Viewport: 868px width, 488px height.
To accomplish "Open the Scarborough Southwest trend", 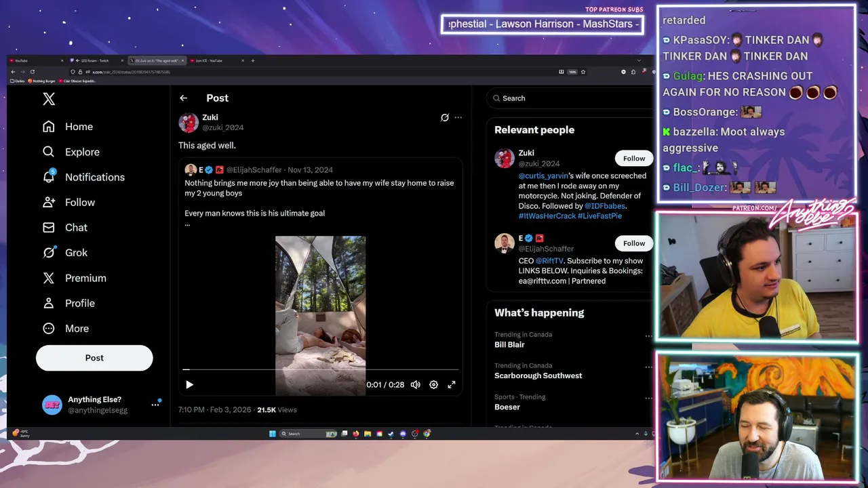I will (x=538, y=375).
